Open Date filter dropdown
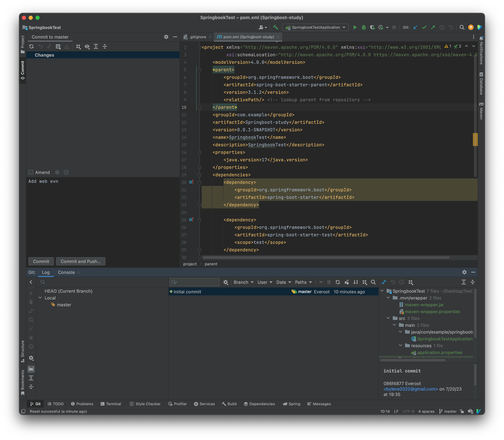The height and width of the screenshot is (440, 504). pyautogui.click(x=283, y=282)
